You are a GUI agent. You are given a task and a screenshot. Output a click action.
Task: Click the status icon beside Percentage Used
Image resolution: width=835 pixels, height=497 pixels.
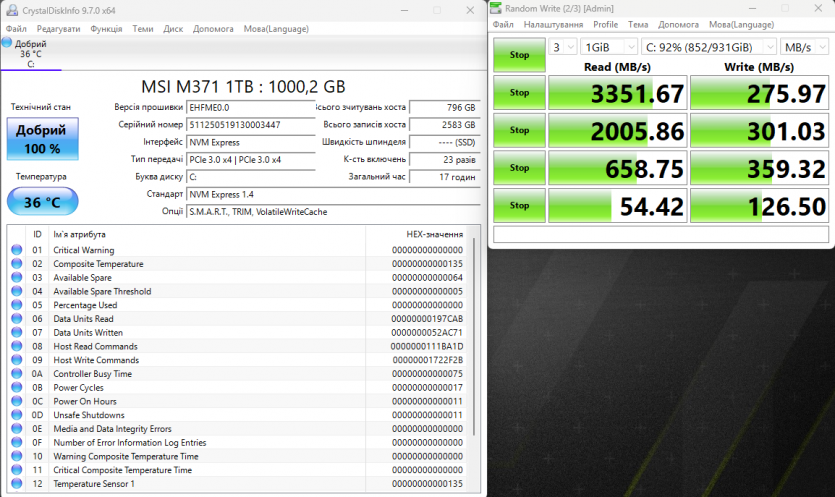click(x=16, y=305)
